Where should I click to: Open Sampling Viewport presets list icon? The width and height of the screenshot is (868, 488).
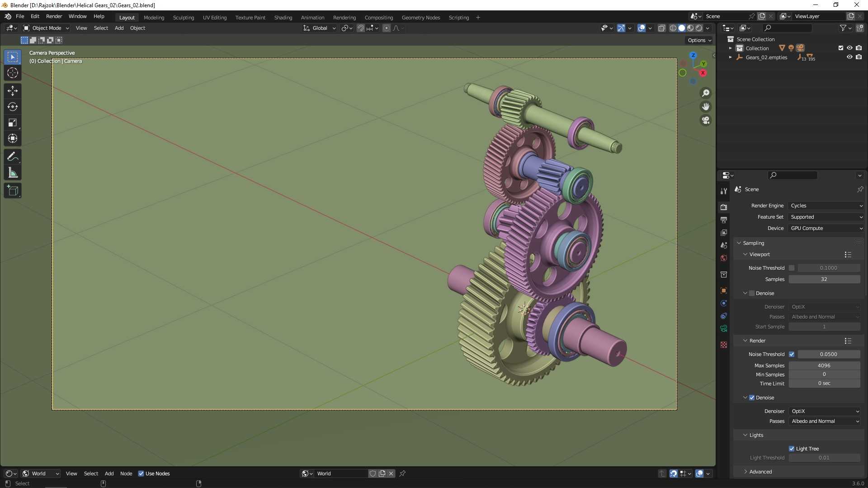tap(848, 255)
